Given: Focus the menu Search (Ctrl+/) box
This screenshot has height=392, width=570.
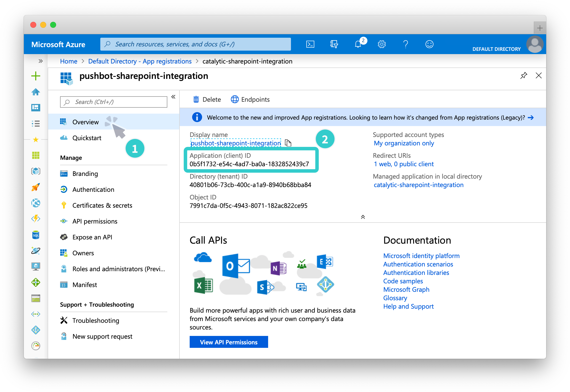Looking at the screenshot, I should tap(113, 102).
